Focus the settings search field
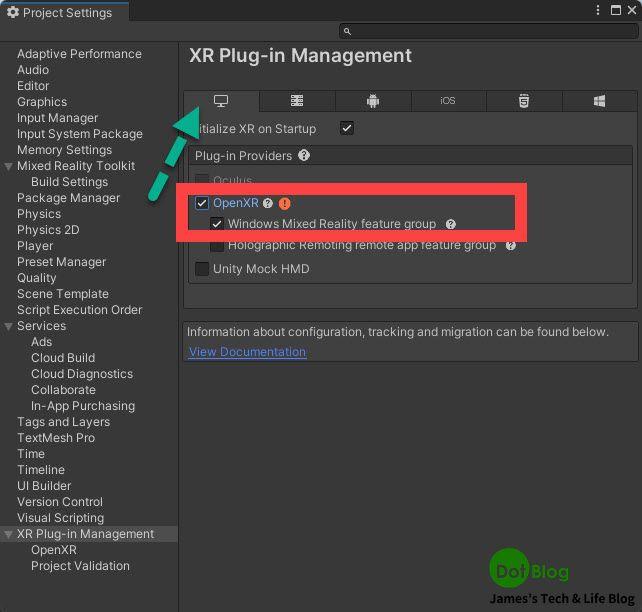642x612 pixels. tap(489, 32)
